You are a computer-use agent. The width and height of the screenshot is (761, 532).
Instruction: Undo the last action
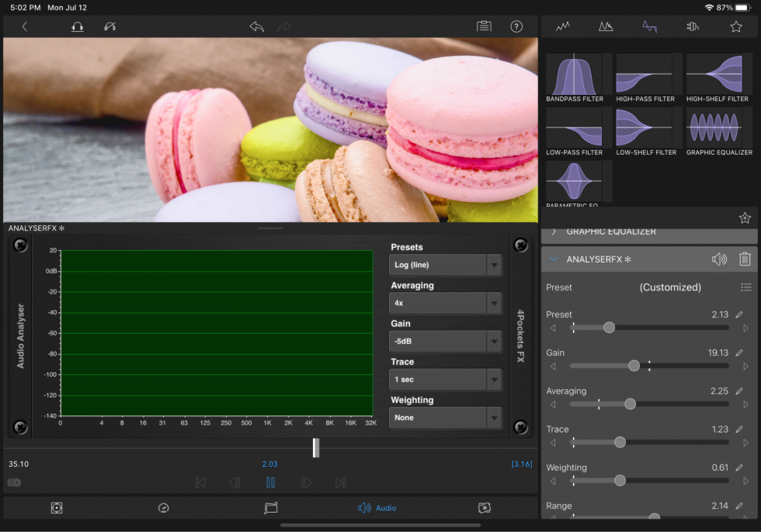click(x=256, y=26)
